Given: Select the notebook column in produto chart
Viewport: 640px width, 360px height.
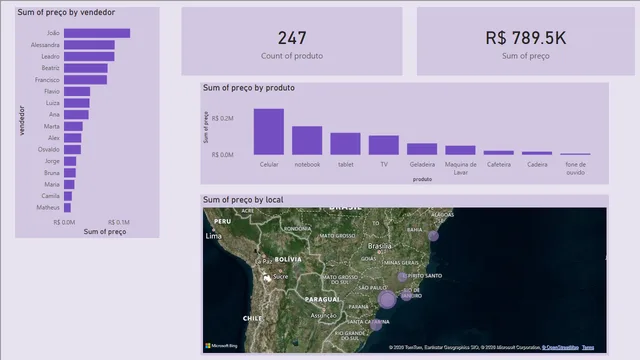Looking at the screenshot, I should (307, 140).
